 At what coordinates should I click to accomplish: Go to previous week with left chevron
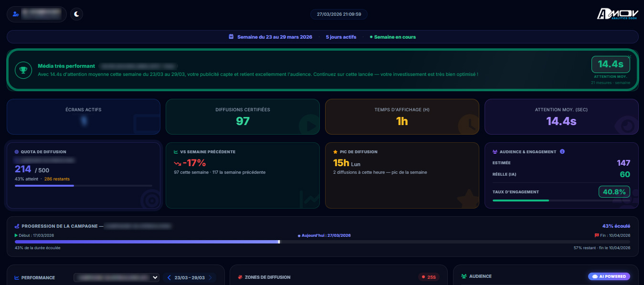pos(169,277)
